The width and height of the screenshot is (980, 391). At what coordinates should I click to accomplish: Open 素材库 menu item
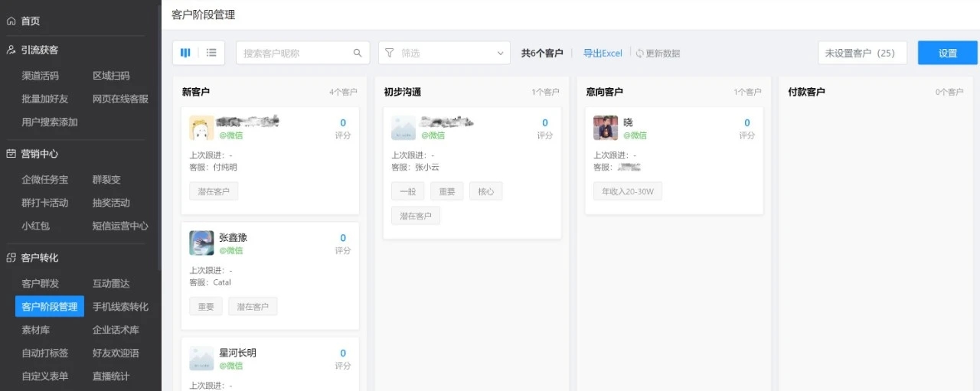pos(35,330)
